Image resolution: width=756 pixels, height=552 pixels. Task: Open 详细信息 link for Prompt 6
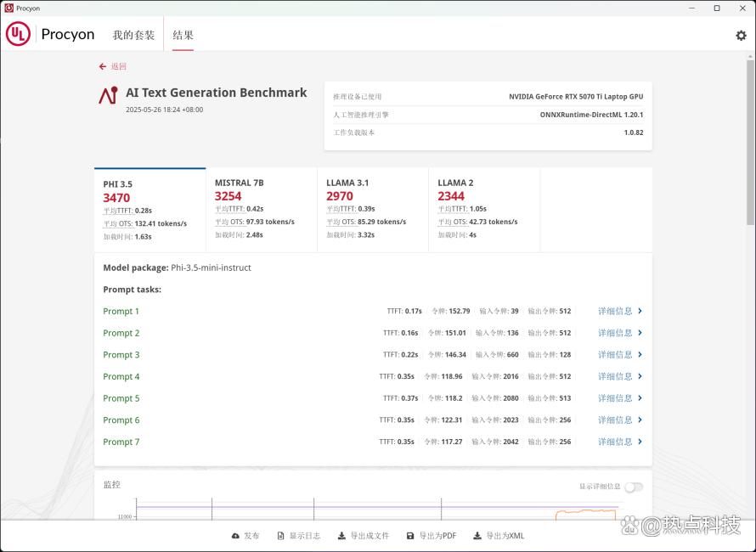pos(615,420)
